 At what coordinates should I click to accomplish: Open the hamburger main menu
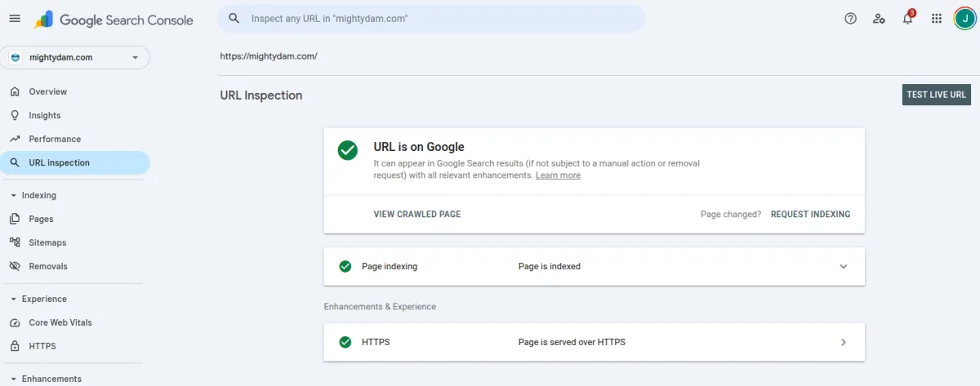click(15, 18)
